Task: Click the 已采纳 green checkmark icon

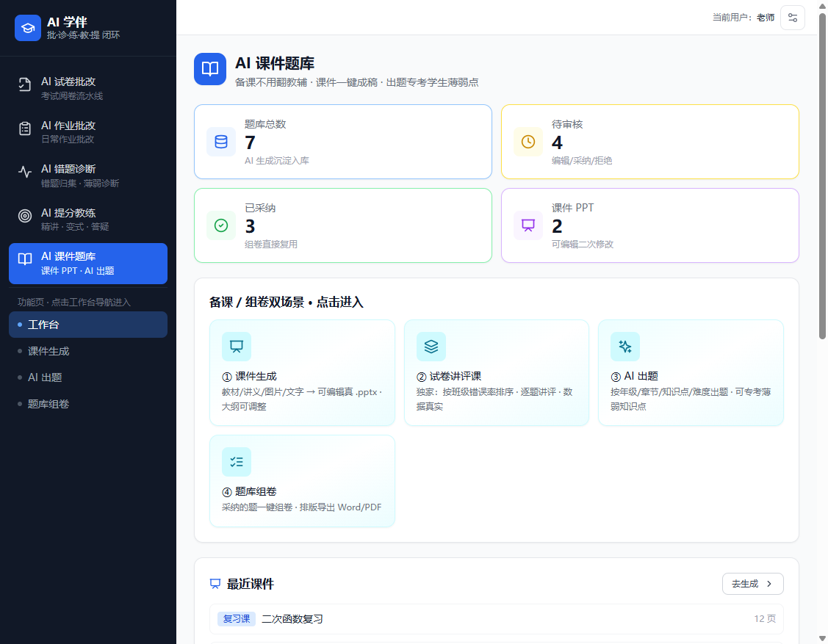Action: click(221, 225)
